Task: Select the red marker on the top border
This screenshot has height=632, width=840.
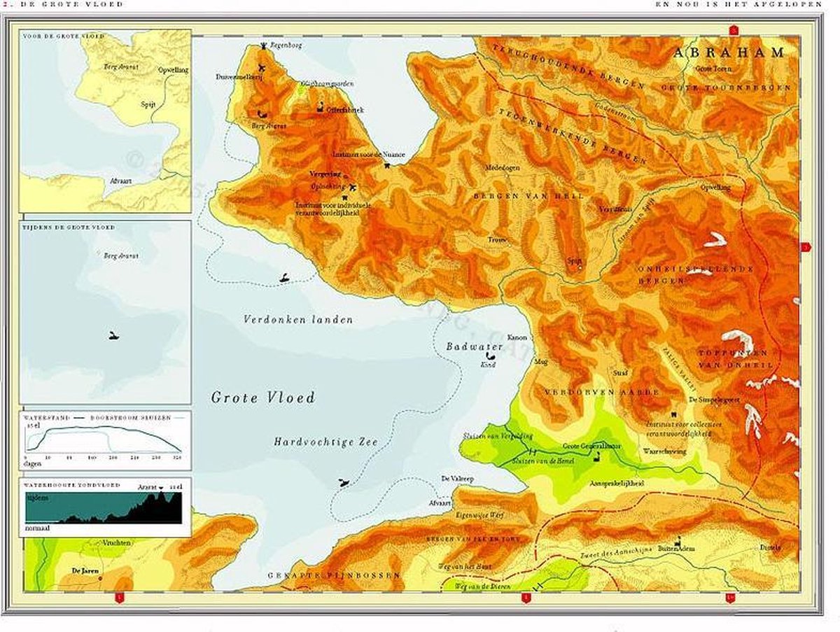Action: pyautogui.click(x=734, y=29)
